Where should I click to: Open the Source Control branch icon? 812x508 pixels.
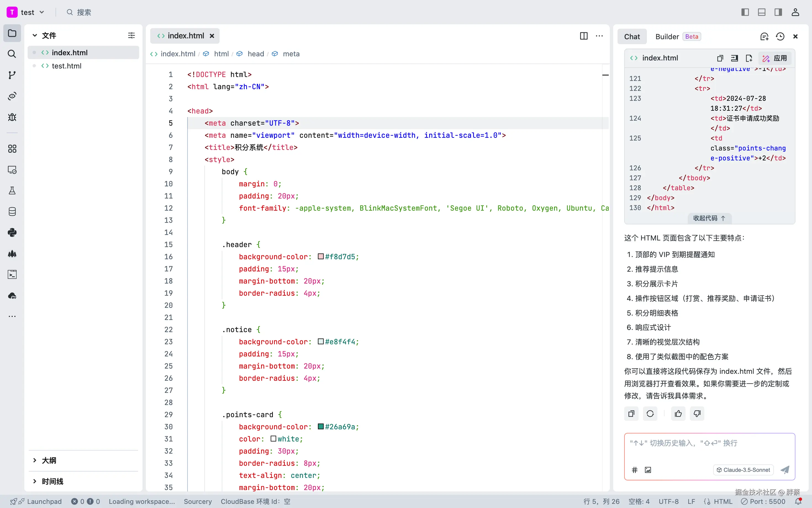12,75
